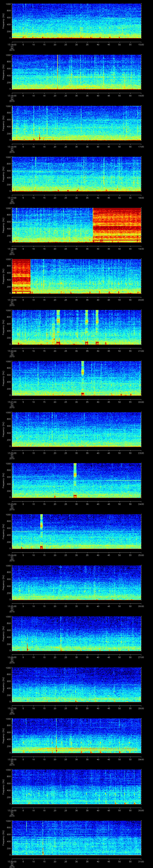The height and width of the screenshot is (868, 153).
Task: Click the 13:30:00 start time label
Action: point(12,861)
